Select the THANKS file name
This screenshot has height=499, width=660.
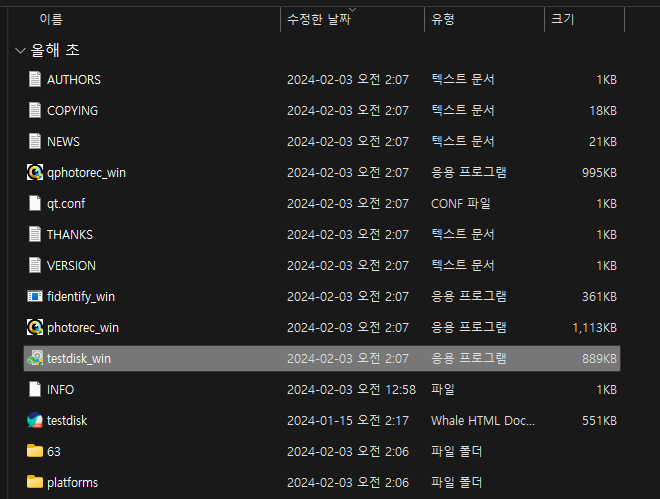70,235
